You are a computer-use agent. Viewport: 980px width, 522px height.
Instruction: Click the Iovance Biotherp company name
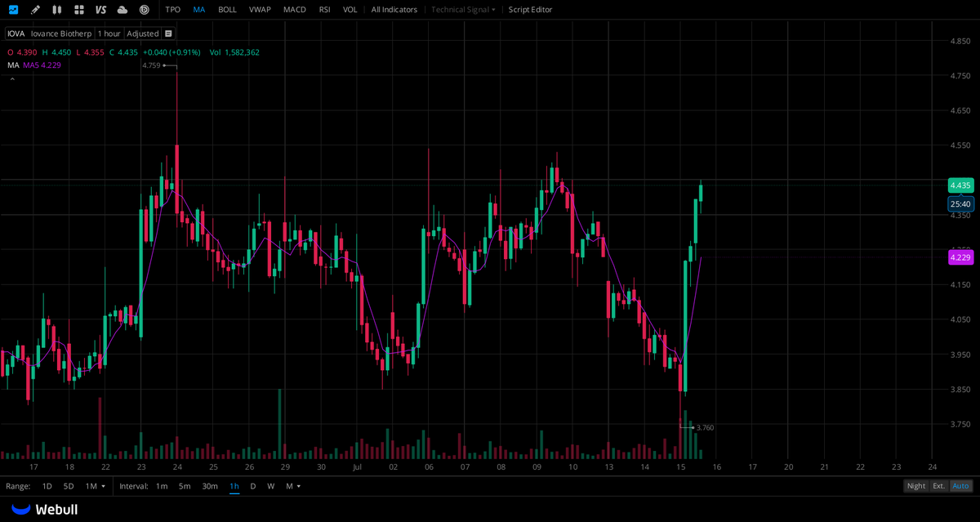tap(61, 33)
